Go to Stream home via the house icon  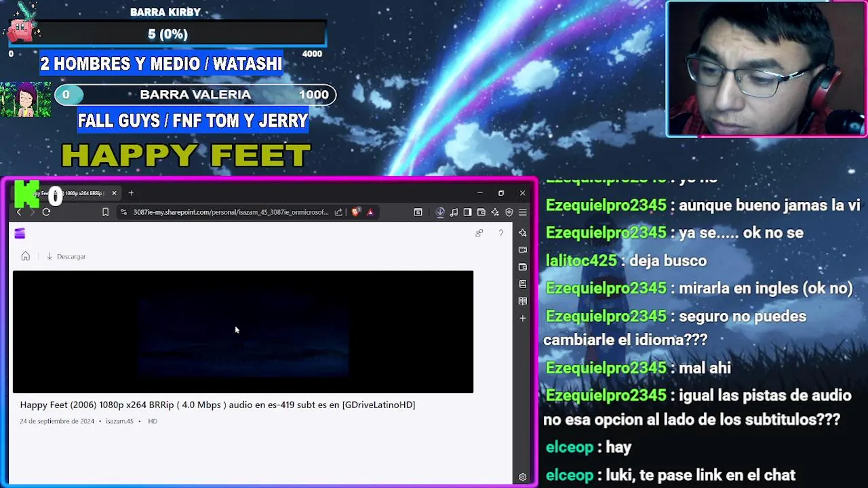click(26, 256)
